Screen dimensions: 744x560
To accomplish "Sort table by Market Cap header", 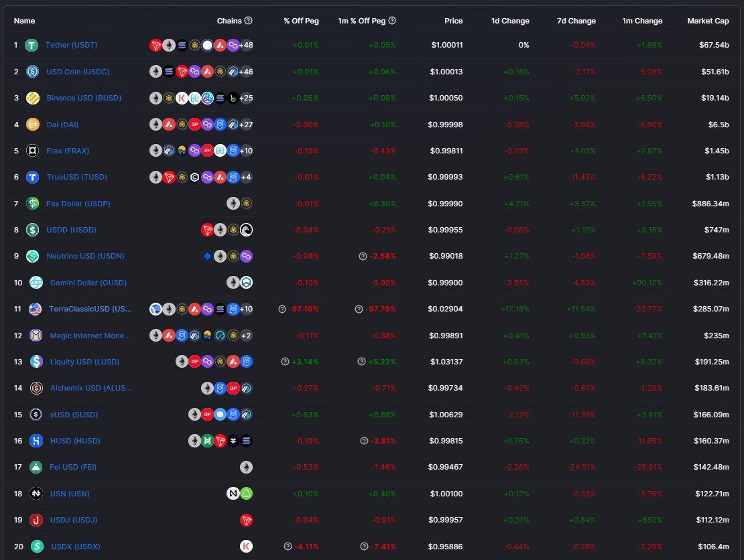I will [708, 21].
